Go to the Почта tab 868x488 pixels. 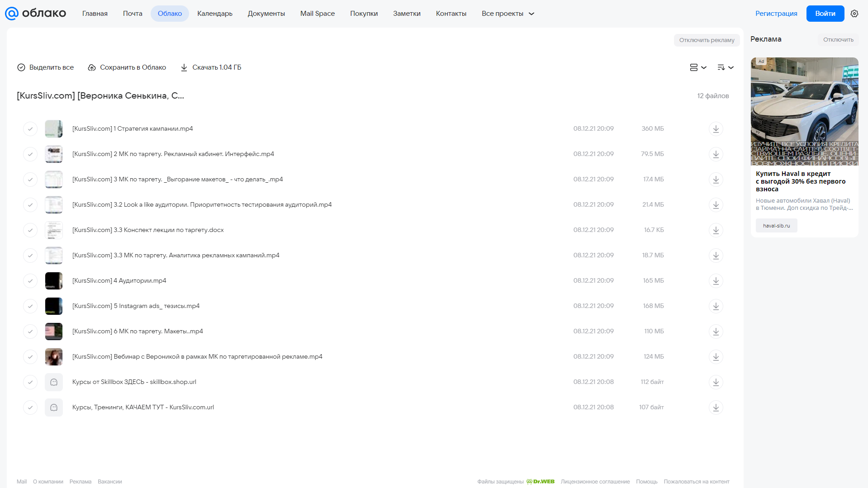click(x=133, y=14)
